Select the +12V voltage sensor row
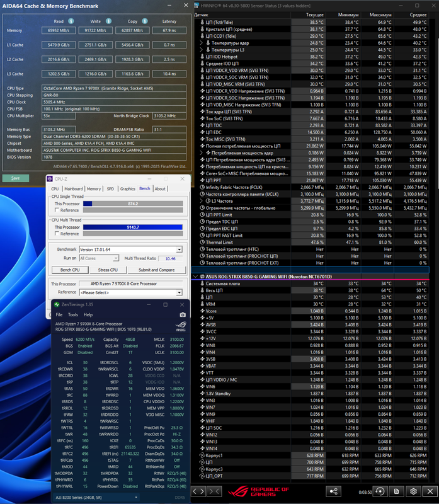The image size is (439, 504). point(310,338)
